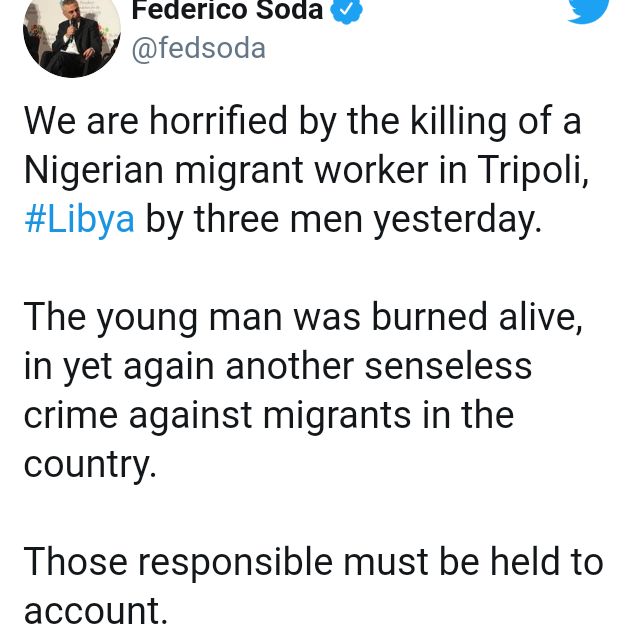Screen dimensions: 628x627
Task: Click the text "by three men yesterday."
Action: 344,219
